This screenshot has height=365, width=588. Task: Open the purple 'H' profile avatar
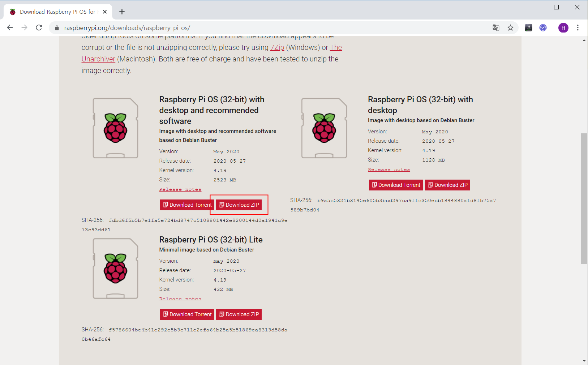click(x=563, y=28)
